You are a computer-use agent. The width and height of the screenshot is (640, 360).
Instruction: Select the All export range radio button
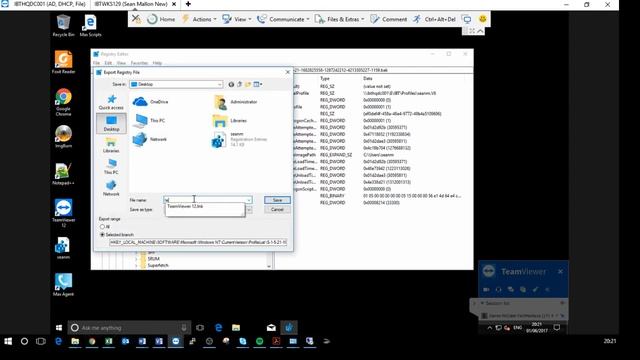pos(102,227)
